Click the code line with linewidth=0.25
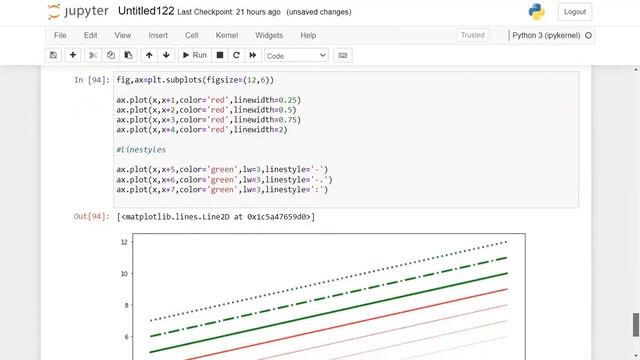This screenshot has height=360, width=640. pyautogui.click(x=209, y=100)
